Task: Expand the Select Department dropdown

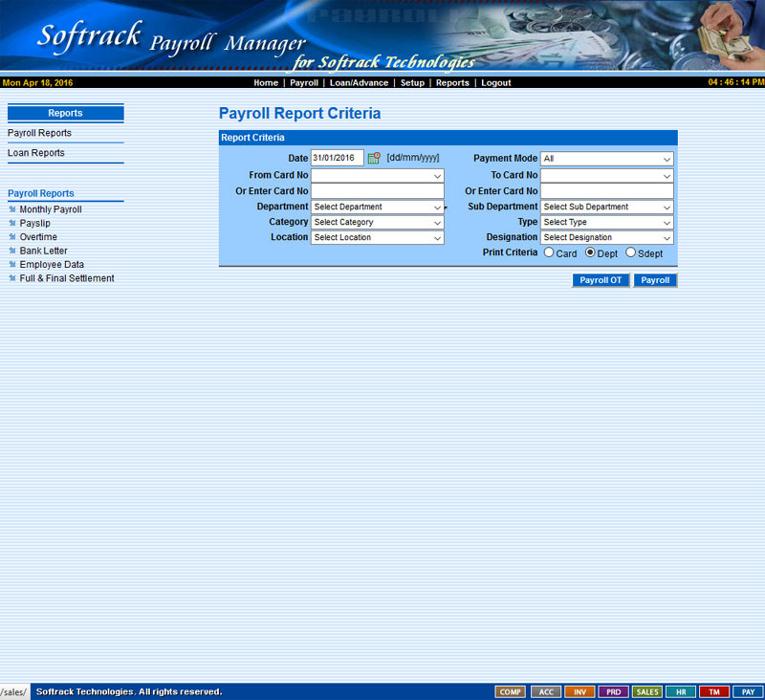Action: 377,207
